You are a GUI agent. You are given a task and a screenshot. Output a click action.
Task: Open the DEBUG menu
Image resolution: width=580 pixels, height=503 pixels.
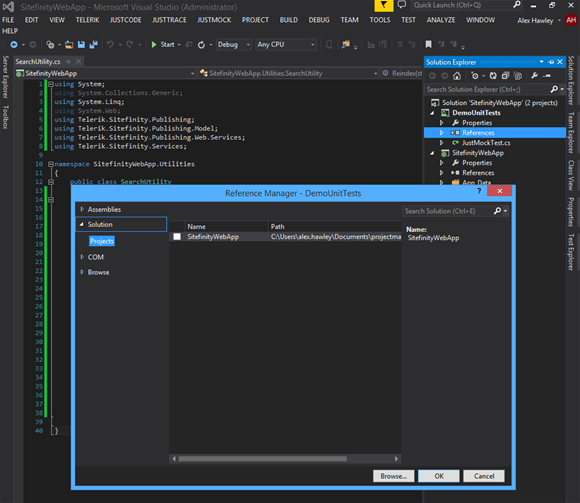pos(319,20)
